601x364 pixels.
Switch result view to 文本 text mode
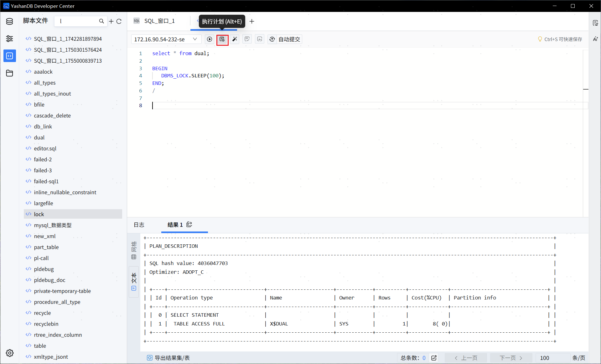pyautogui.click(x=134, y=282)
